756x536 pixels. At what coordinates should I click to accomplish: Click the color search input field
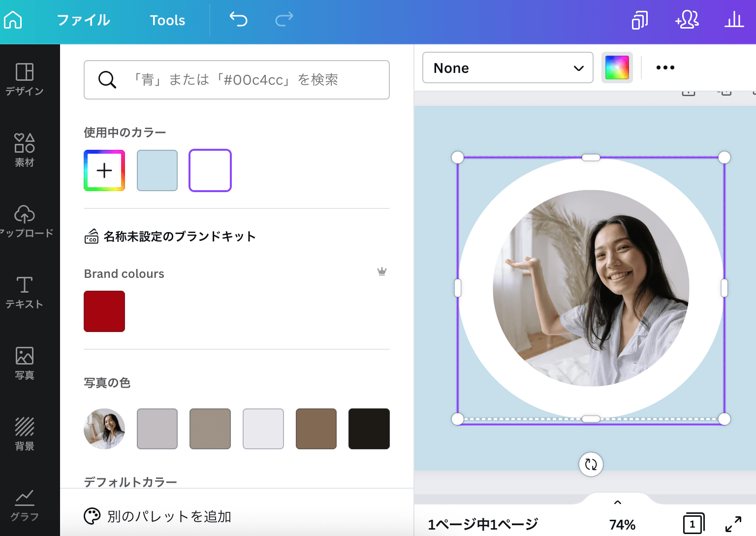(236, 80)
